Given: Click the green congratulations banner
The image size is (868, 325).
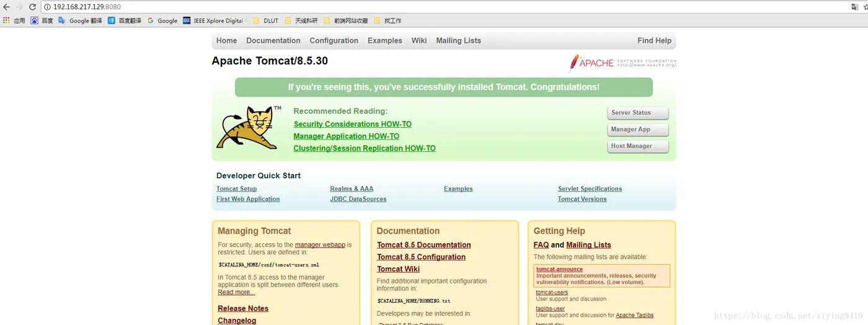Looking at the screenshot, I should click(443, 87).
